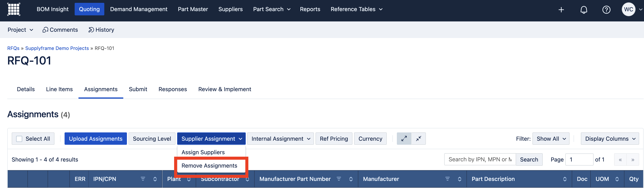Open the help question mark icon
Viewport: 644px width, 188px height.
(x=606, y=10)
